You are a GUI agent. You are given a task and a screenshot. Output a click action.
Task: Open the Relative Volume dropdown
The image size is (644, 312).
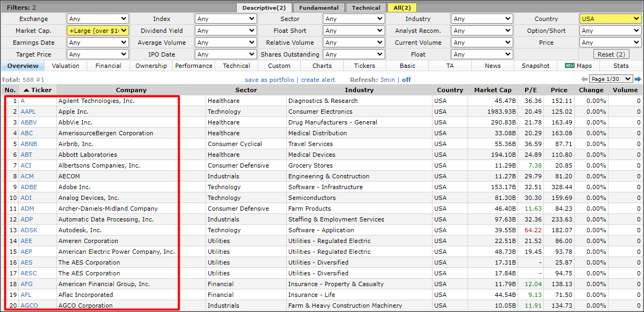tap(354, 43)
